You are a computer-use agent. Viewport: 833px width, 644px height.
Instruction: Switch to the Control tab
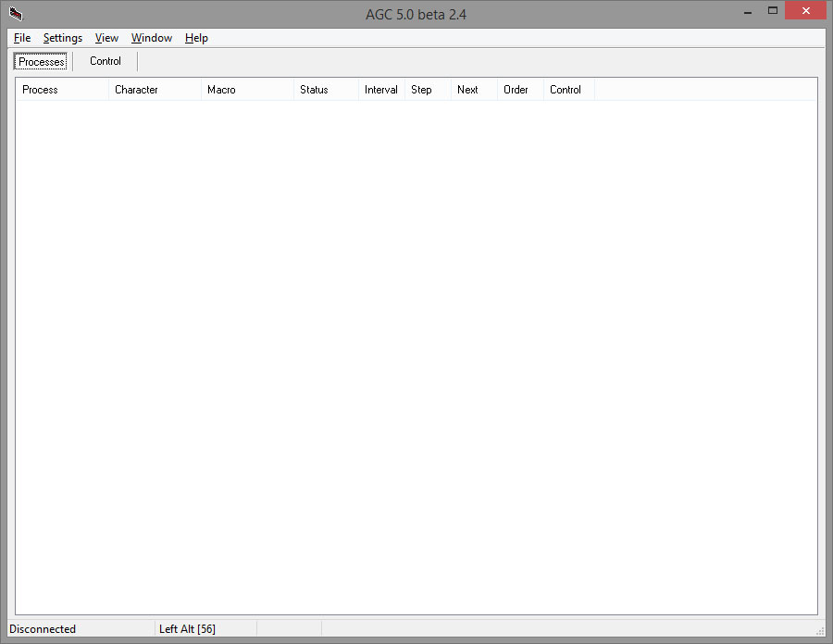coord(106,61)
